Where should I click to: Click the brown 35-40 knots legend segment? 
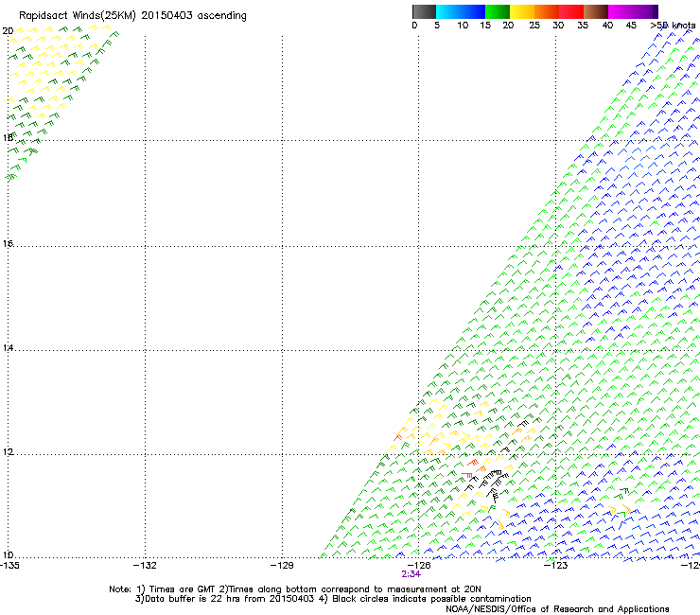point(596,11)
